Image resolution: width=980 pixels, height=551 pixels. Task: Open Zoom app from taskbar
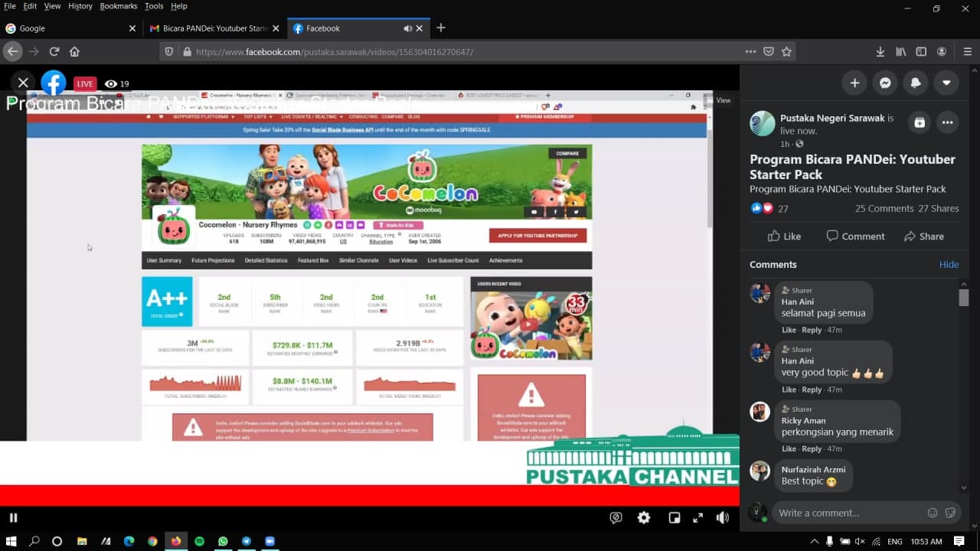coord(269,541)
